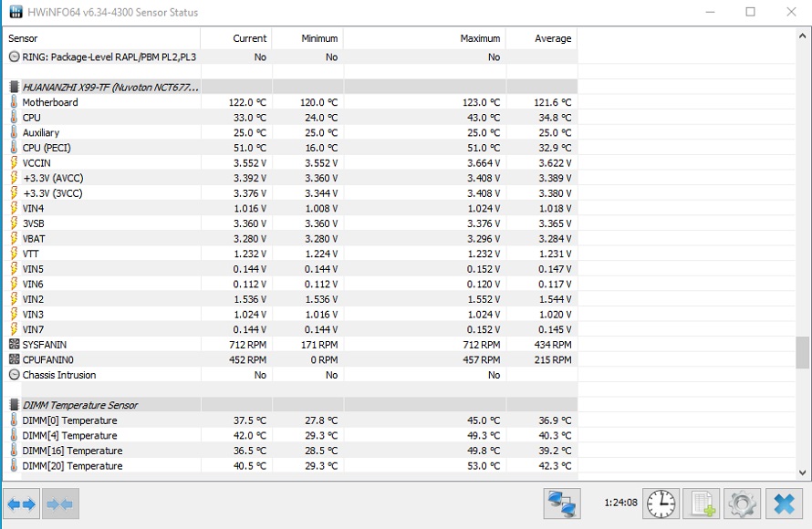Image resolution: width=812 pixels, height=529 pixels.
Task: Click the scrollbar down arrow
Action: (x=802, y=472)
